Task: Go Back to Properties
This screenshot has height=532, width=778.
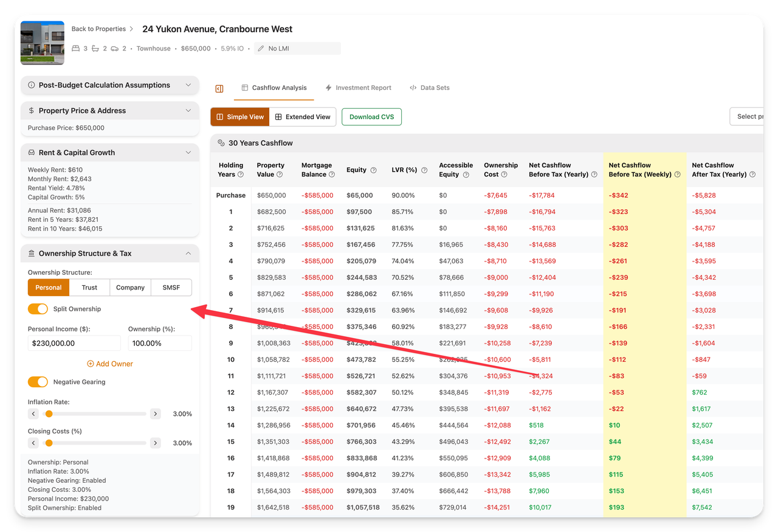Action: pyautogui.click(x=98, y=29)
